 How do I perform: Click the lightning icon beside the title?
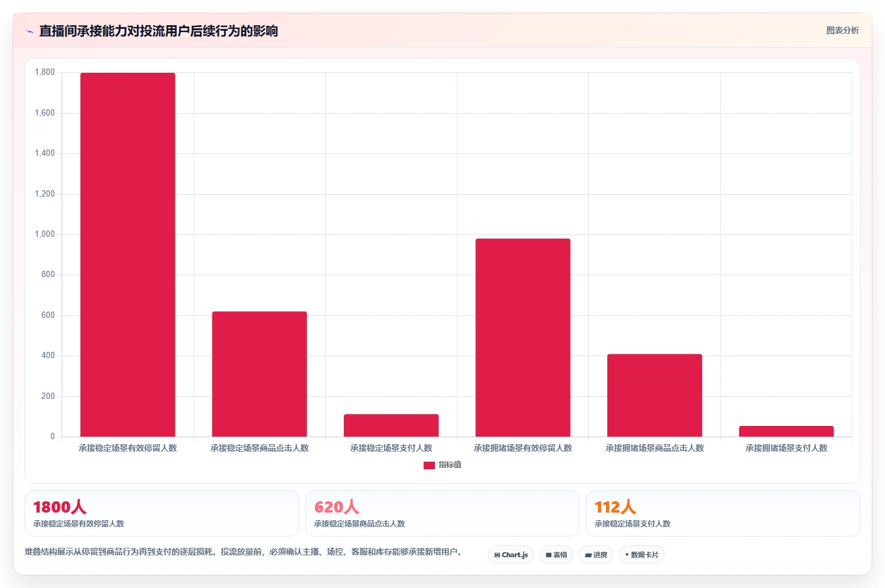[30, 31]
